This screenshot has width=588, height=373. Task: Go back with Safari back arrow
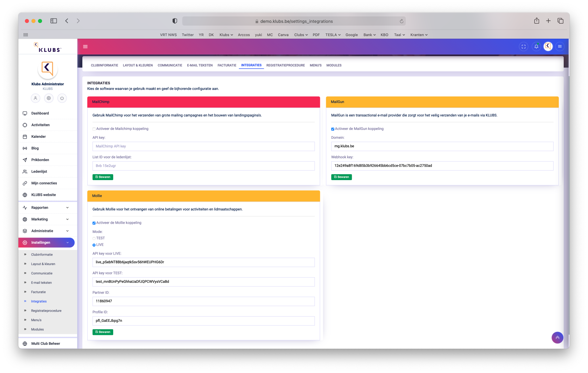[x=67, y=21]
